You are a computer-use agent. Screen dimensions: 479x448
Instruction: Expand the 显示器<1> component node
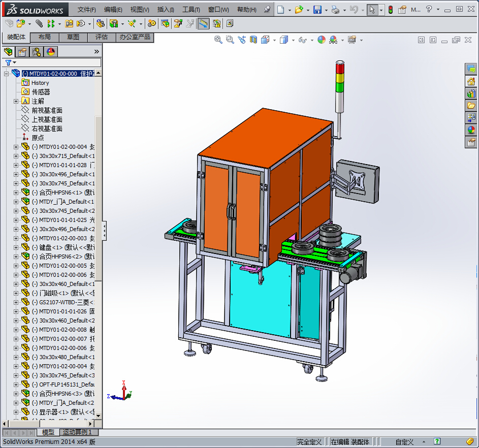tap(16, 412)
